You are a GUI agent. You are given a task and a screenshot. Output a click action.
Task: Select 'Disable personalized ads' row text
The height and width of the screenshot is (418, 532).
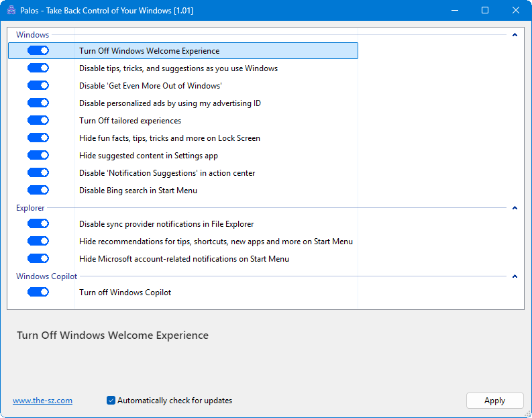tap(170, 103)
